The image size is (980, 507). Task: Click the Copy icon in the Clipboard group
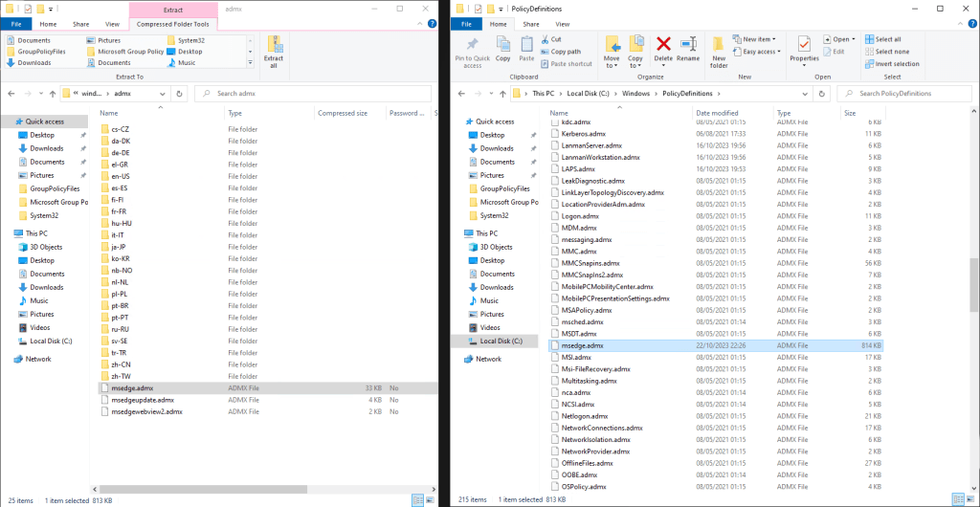pyautogui.click(x=502, y=49)
